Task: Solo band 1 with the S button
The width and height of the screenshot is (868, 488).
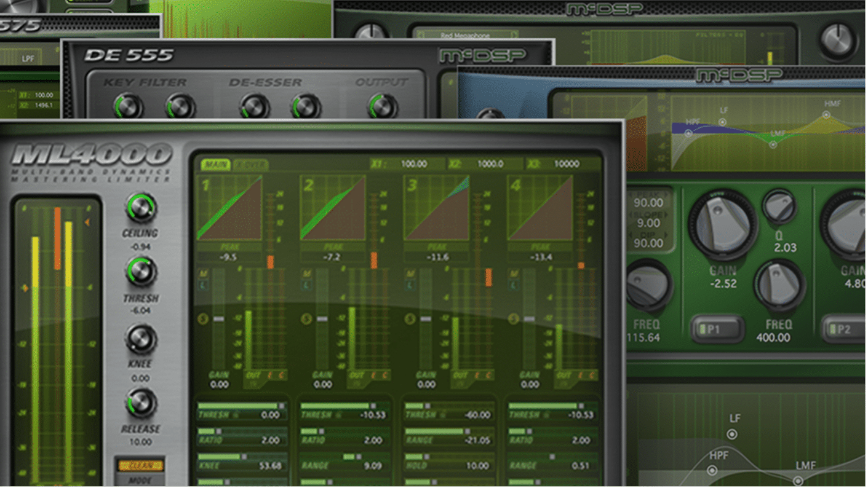Action: tap(202, 318)
